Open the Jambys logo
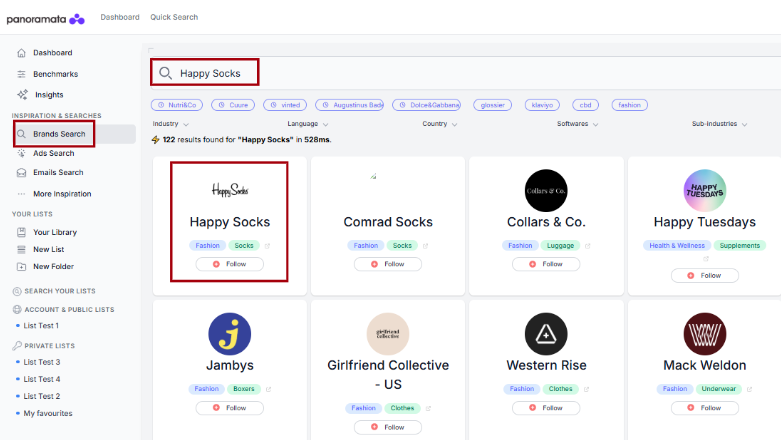 [x=230, y=334]
